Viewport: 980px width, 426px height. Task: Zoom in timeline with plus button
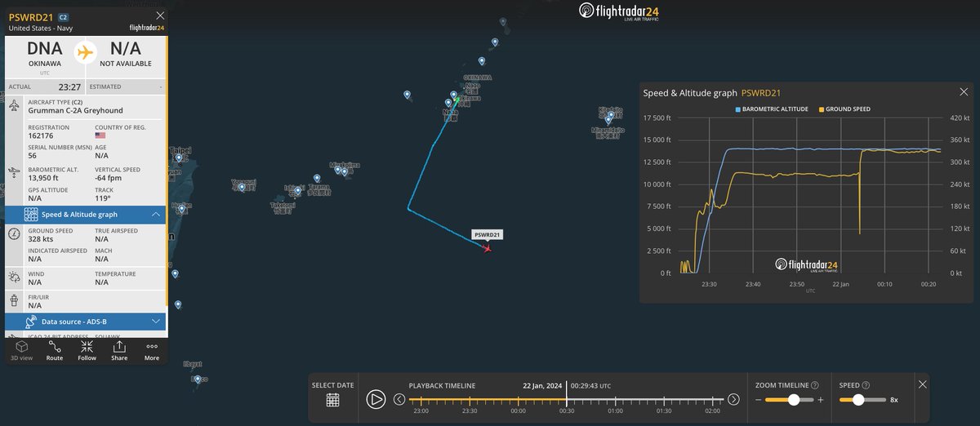click(821, 400)
